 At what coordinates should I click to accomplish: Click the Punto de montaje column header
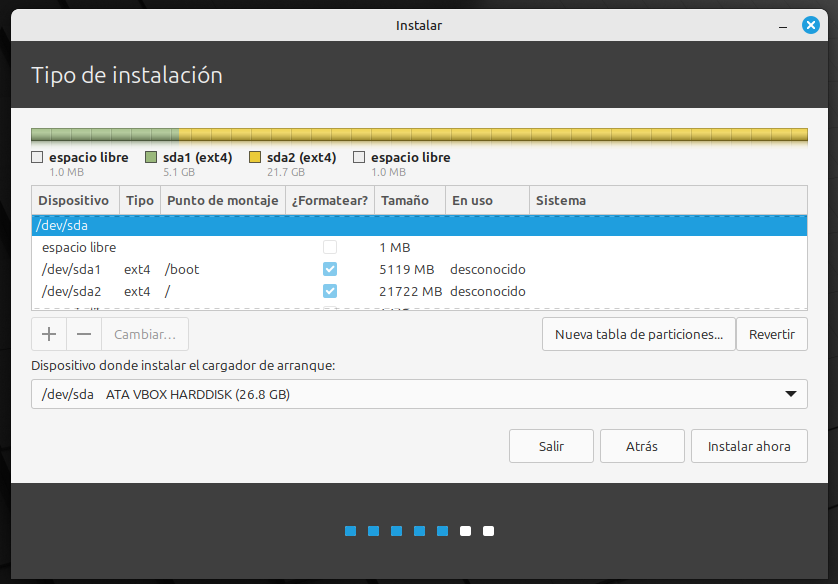tap(222, 200)
